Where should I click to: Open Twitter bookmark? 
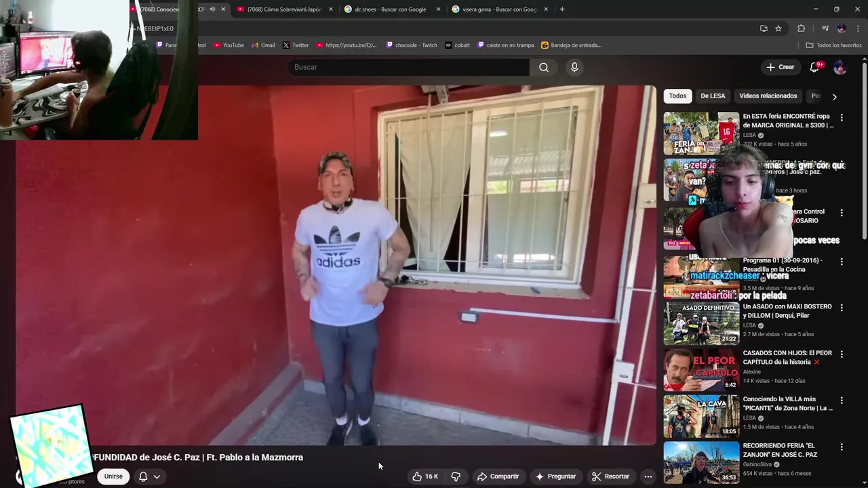(296, 45)
